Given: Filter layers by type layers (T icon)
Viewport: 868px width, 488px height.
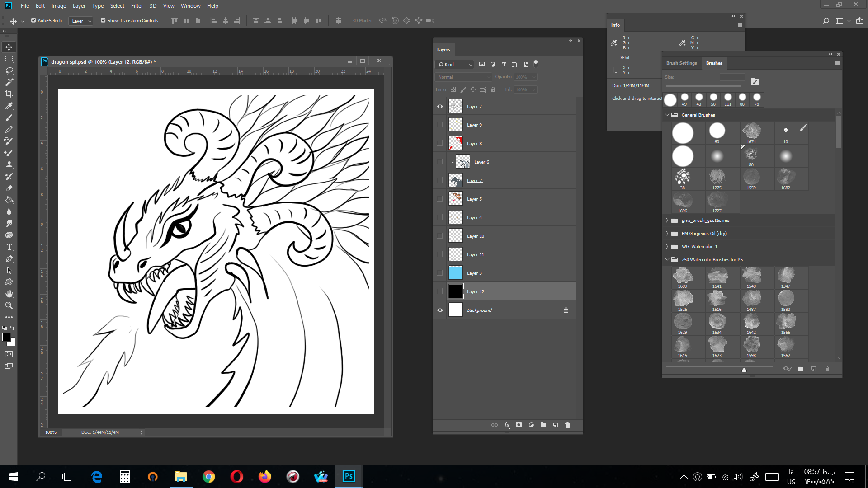Looking at the screenshot, I should (504, 65).
